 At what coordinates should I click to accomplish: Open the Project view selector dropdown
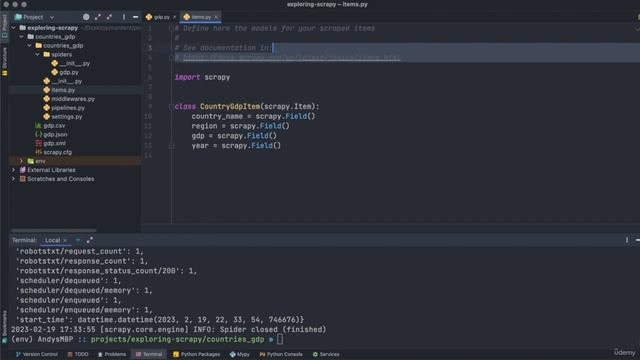52,18
